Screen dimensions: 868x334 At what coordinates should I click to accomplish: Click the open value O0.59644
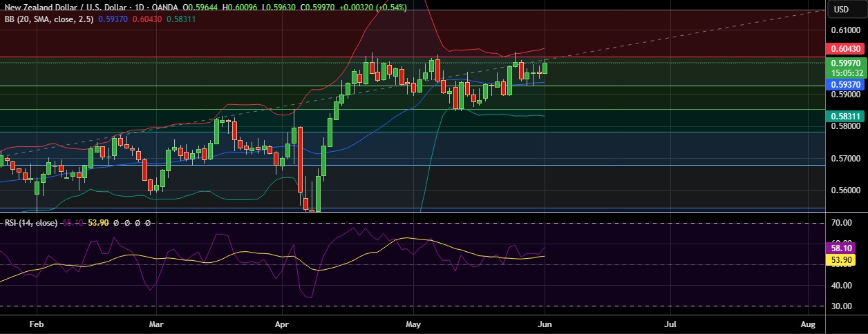[x=201, y=7]
